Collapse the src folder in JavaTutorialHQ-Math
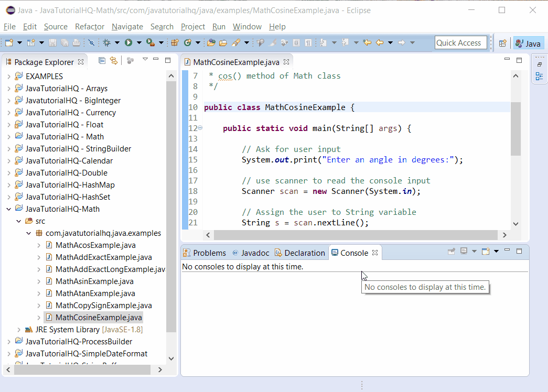Image resolution: width=548 pixels, height=392 pixels. [18, 221]
